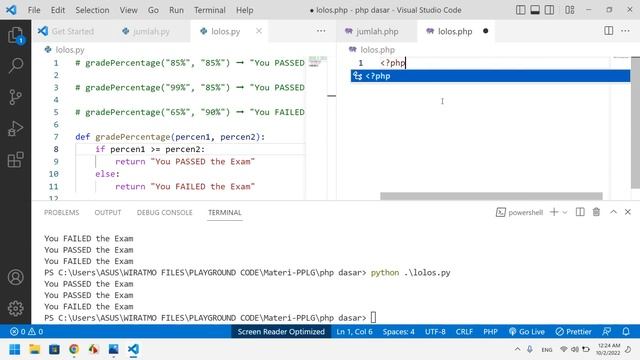Click Screen Reader Optimized status item
This screenshot has width=640, height=360.
[281, 331]
